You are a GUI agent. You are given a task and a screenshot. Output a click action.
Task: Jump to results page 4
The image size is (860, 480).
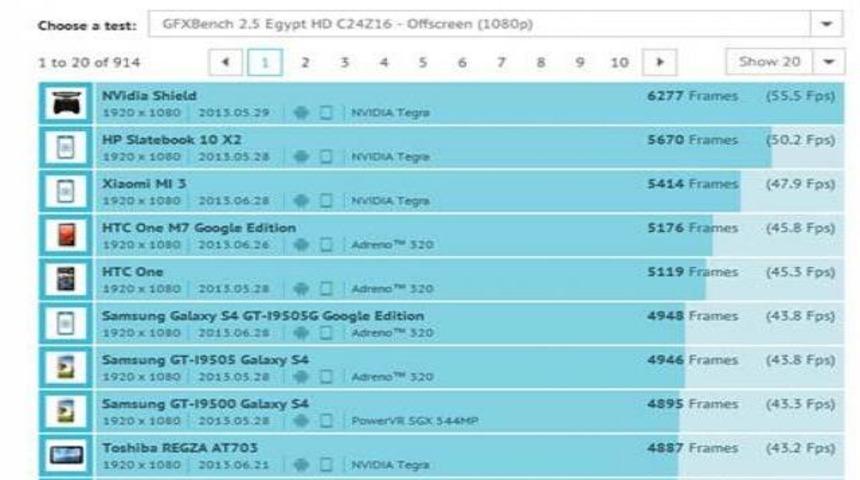click(x=384, y=63)
